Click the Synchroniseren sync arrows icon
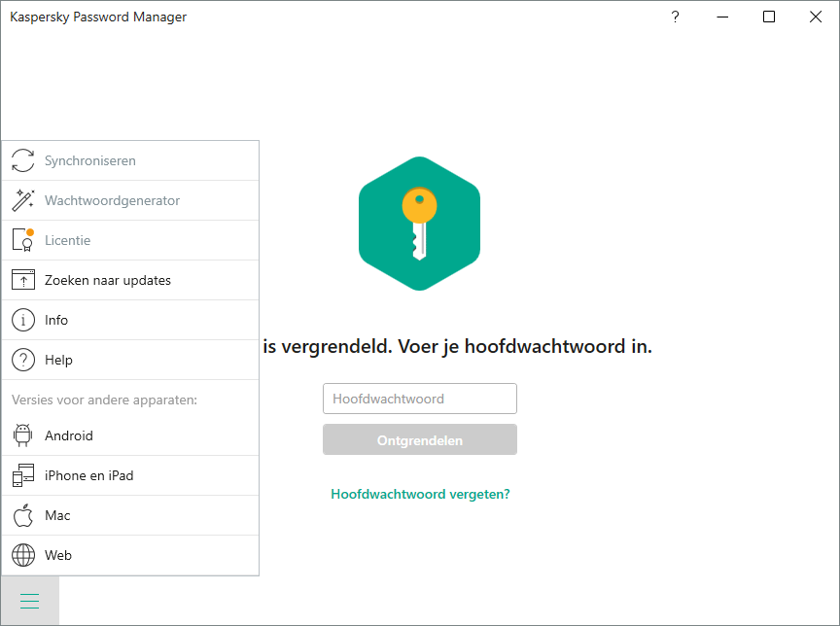 [23, 160]
